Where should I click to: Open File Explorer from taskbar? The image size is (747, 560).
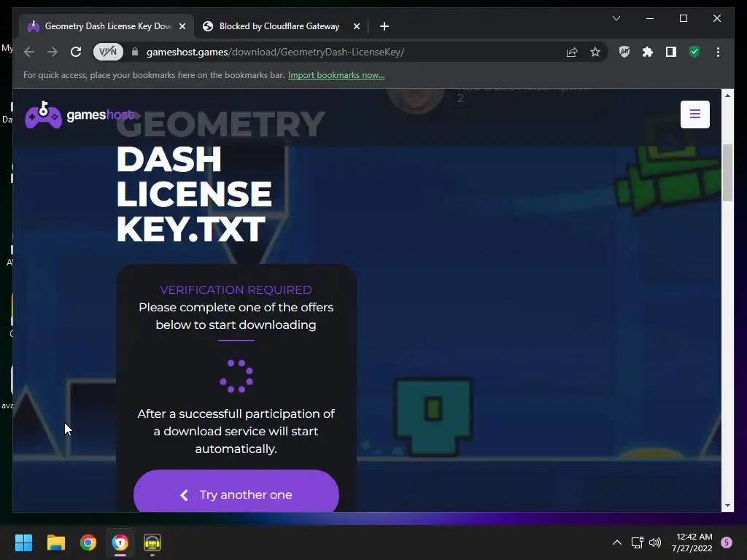coord(55,542)
